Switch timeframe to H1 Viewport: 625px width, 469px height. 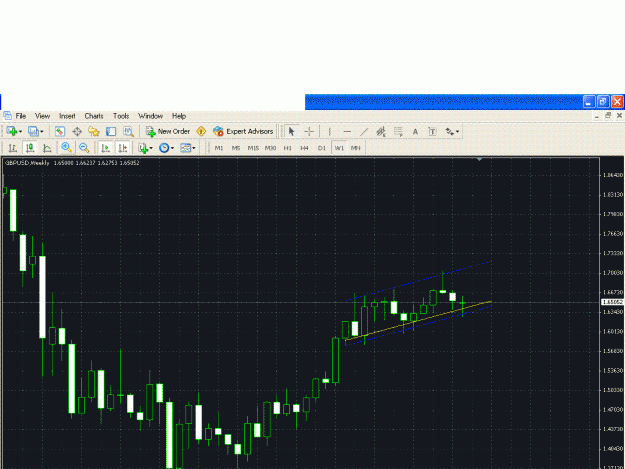(x=287, y=148)
